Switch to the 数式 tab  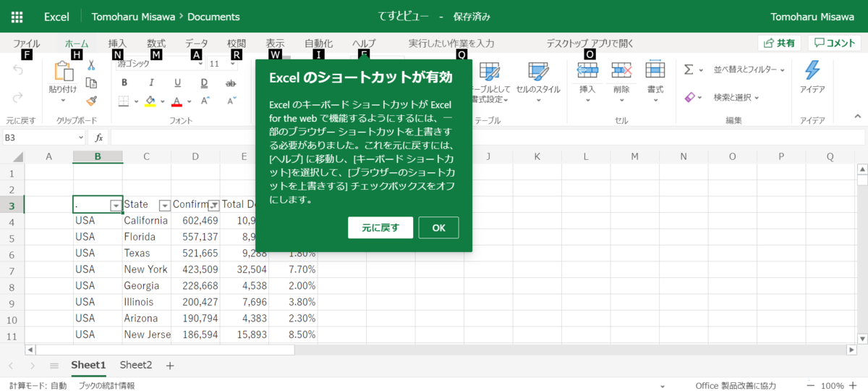pos(156,43)
